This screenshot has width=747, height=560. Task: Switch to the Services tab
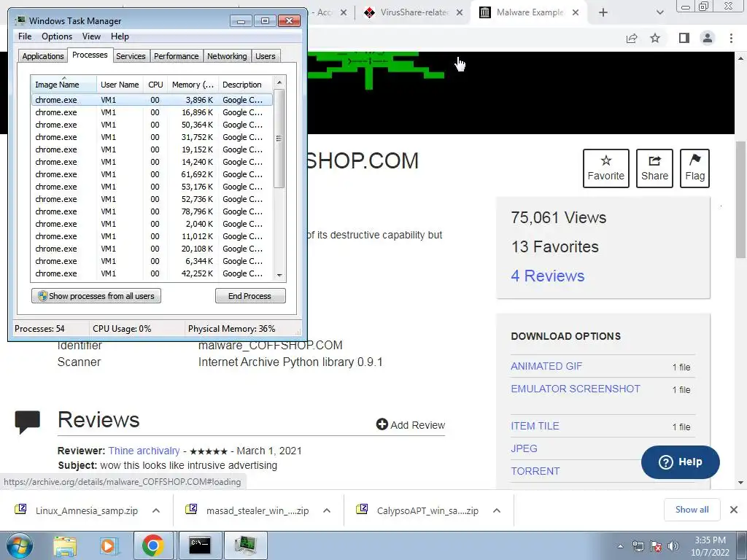(x=131, y=56)
